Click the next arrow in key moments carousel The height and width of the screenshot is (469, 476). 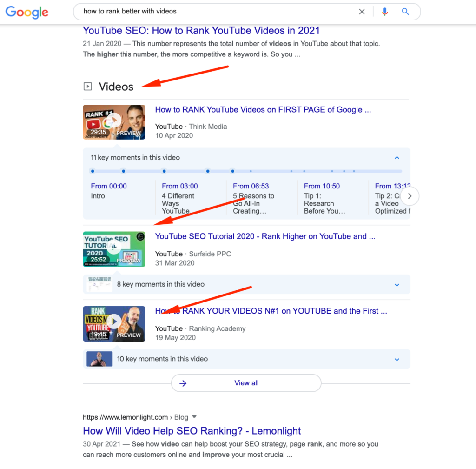click(x=410, y=196)
